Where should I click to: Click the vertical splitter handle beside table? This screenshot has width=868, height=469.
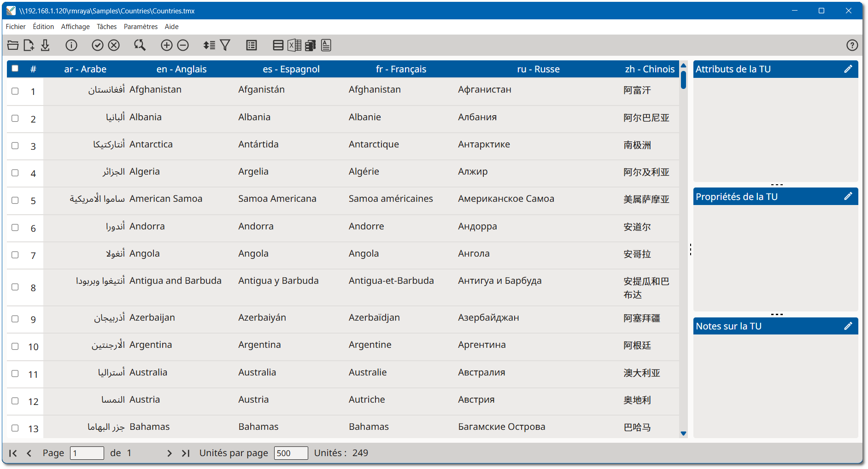(x=691, y=249)
